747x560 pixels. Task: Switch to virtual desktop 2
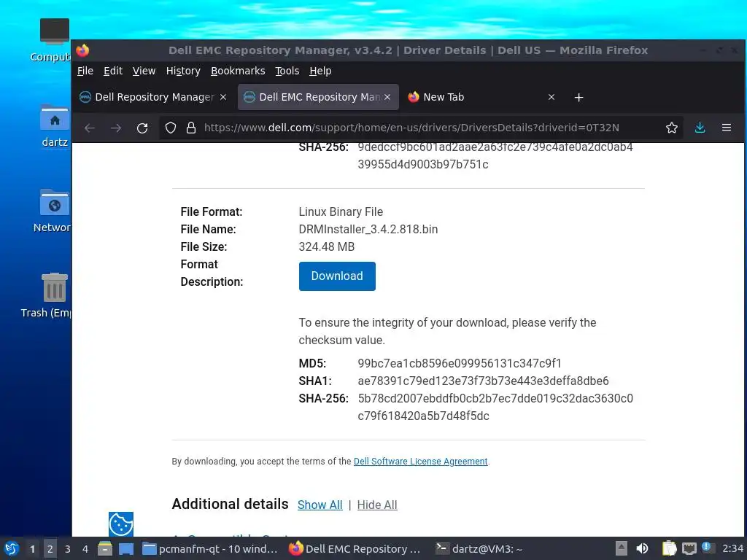[50, 548]
